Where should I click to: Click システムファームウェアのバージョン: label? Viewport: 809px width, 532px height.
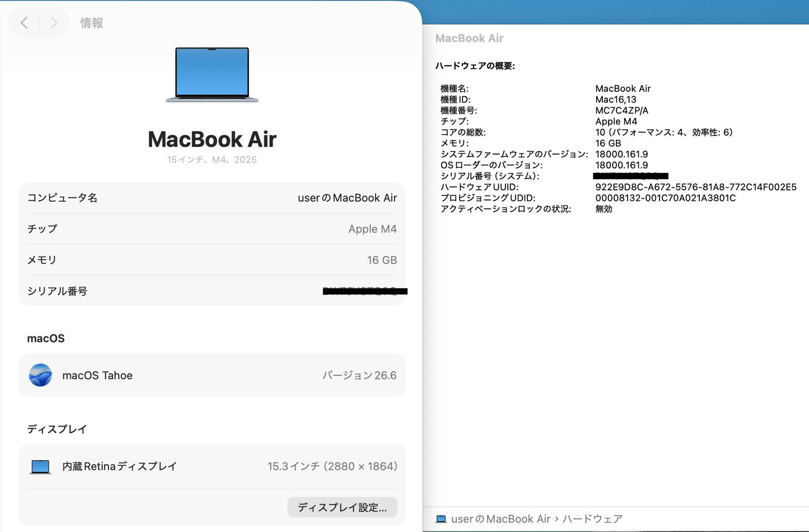pyautogui.click(x=515, y=154)
